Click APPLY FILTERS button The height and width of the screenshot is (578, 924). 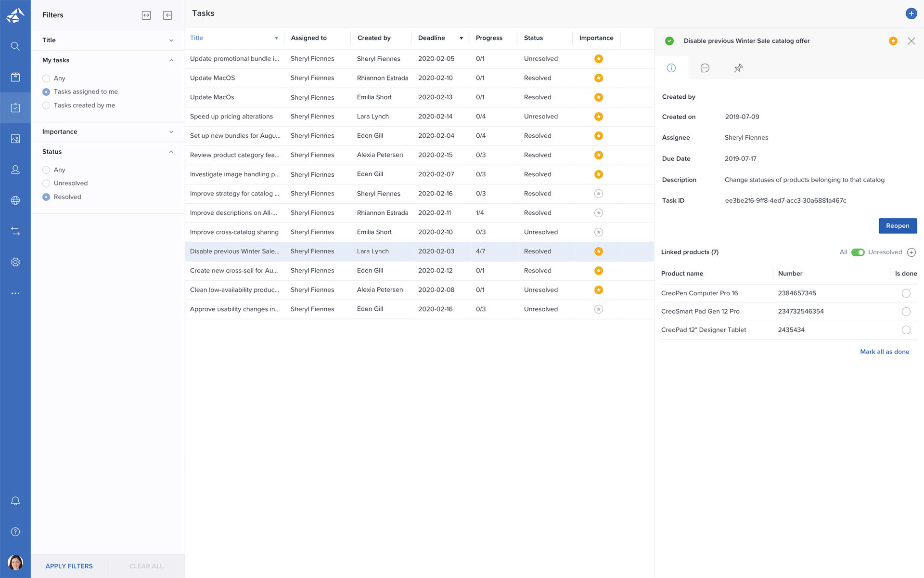click(69, 566)
